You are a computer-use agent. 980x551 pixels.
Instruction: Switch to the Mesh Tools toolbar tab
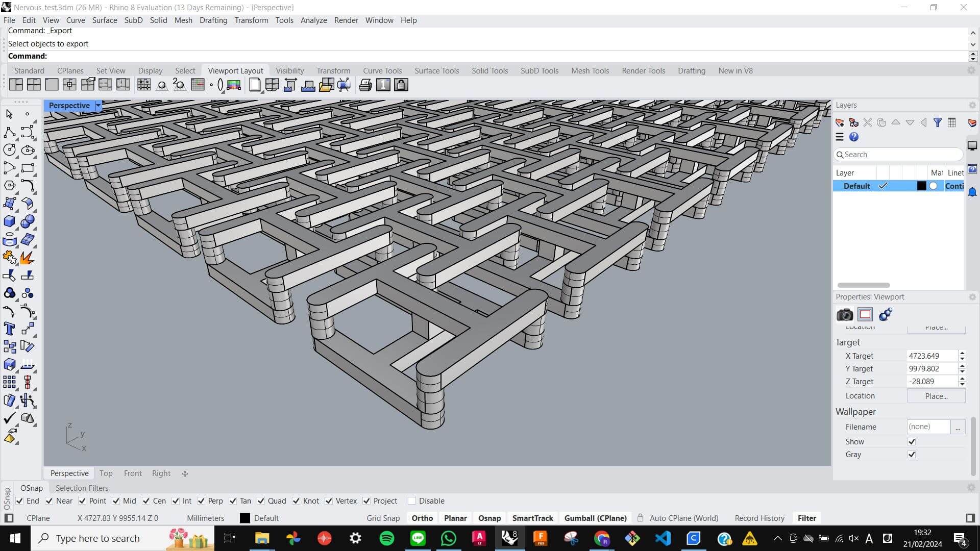(x=590, y=71)
